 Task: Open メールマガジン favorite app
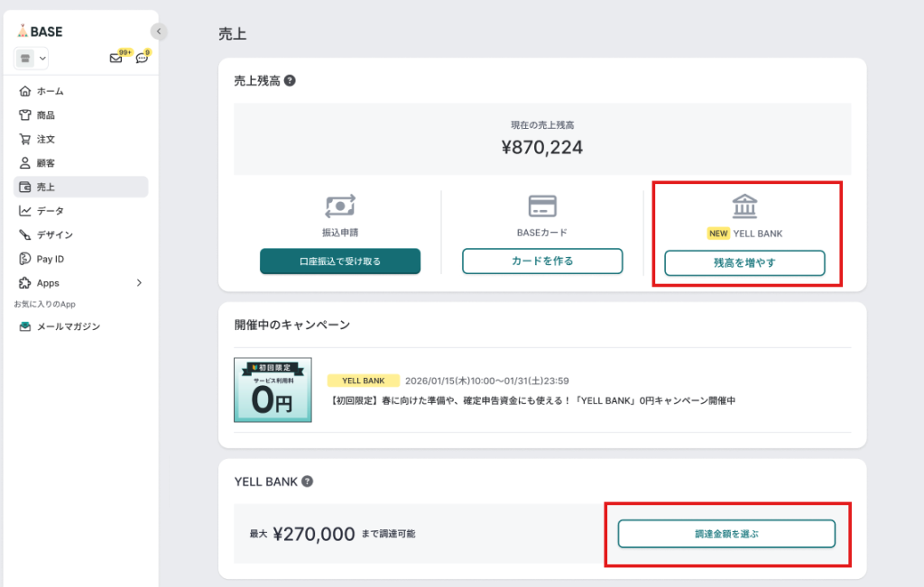68,326
